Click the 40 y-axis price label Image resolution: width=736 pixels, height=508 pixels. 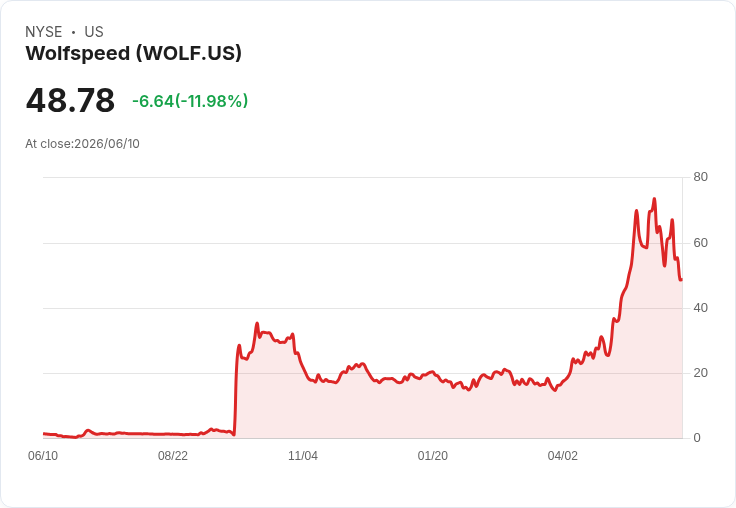click(x=700, y=308)
